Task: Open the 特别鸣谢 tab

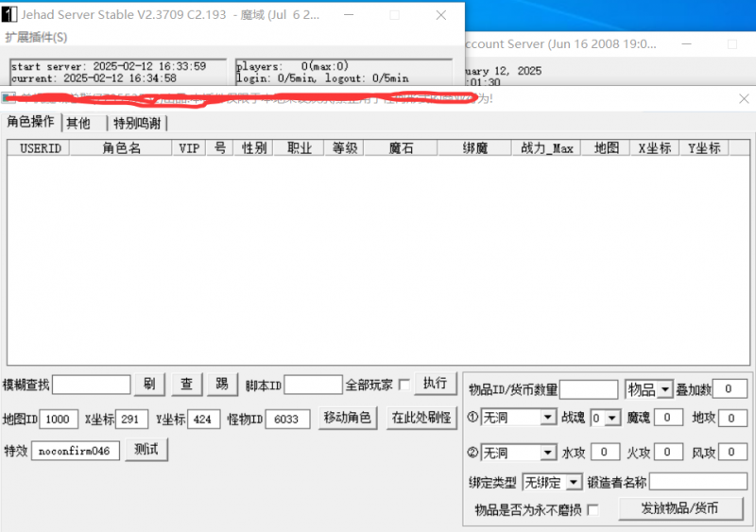Action: point(137,124)
